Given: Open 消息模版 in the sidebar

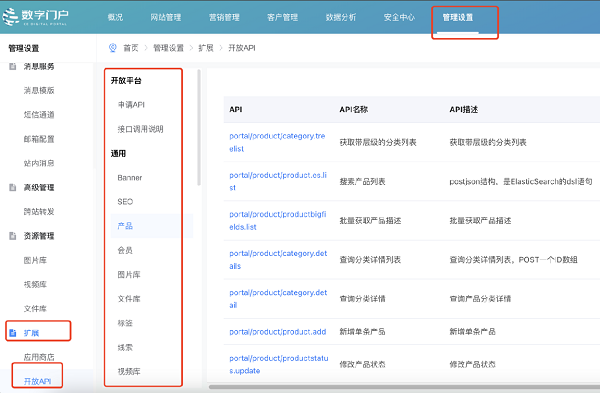Looking at the screenshot, I should (39, 91).
